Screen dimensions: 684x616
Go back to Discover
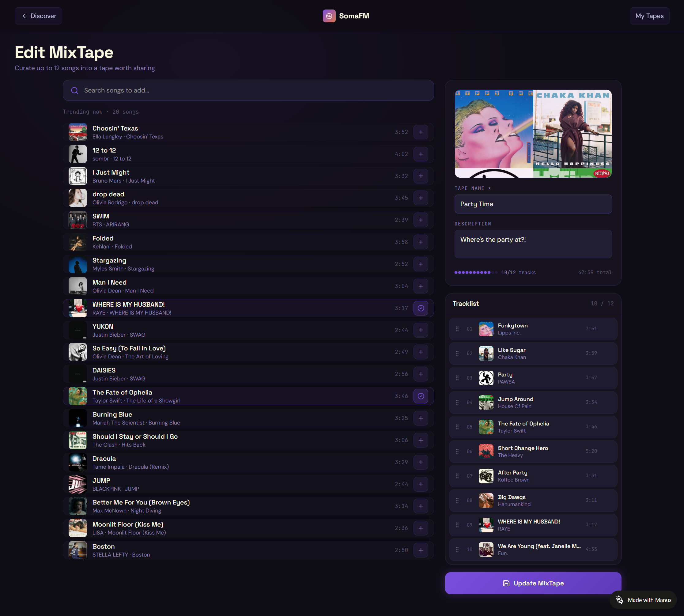tap(38, 16)
